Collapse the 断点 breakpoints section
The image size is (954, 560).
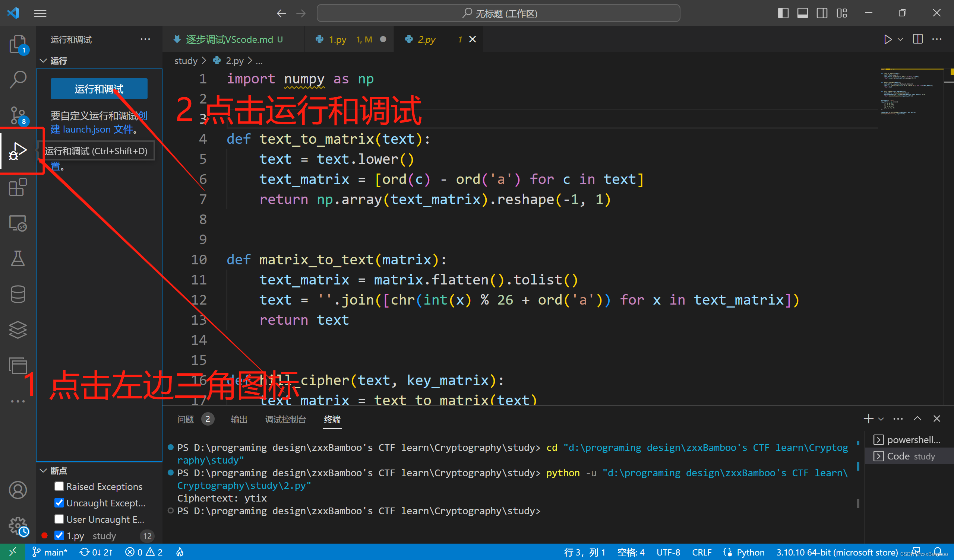tap(43, 470)
